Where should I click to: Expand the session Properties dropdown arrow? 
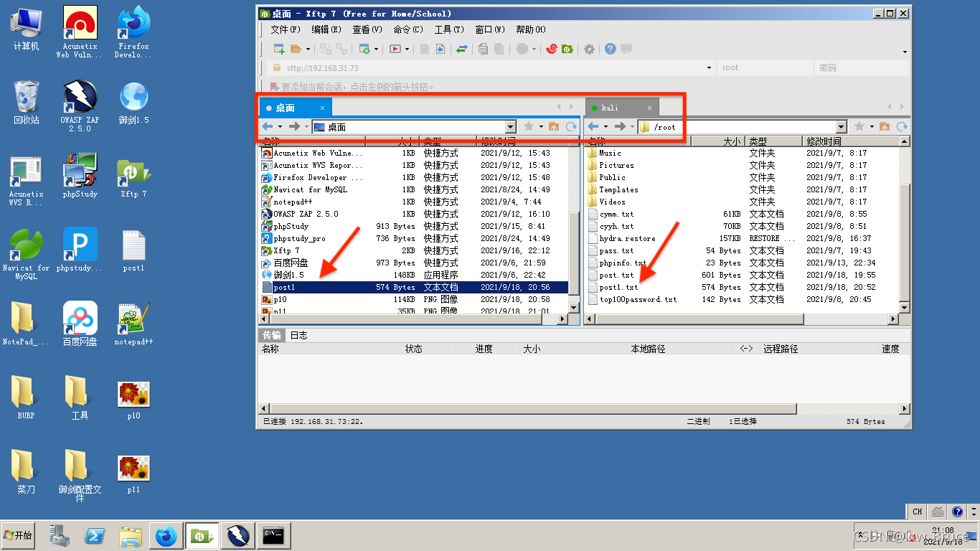pyautogui.click(x=377, y=50)
